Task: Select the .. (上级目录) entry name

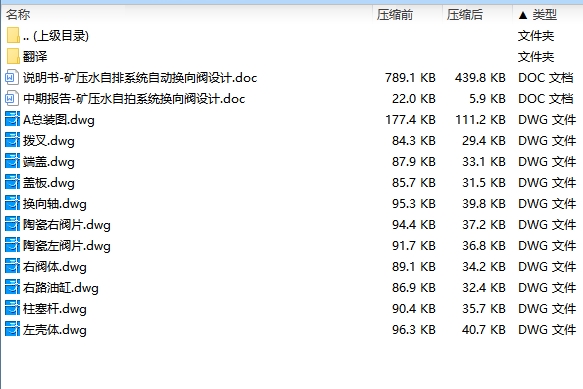Action: point(56,36)
